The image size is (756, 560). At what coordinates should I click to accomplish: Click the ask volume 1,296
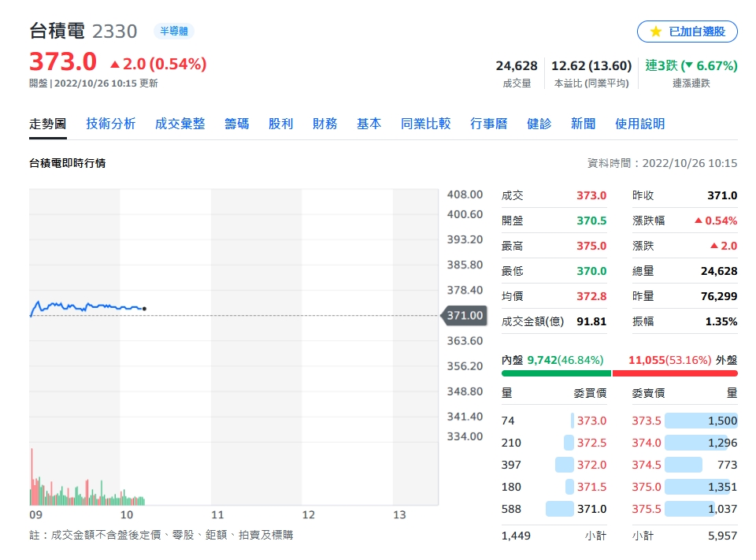[722, 443]
